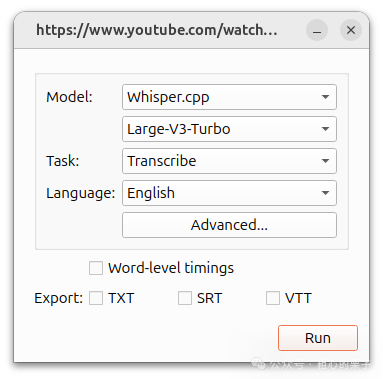383x379 pixels.
Task: Minimize the transcription window
Action: tap(317, 30)
